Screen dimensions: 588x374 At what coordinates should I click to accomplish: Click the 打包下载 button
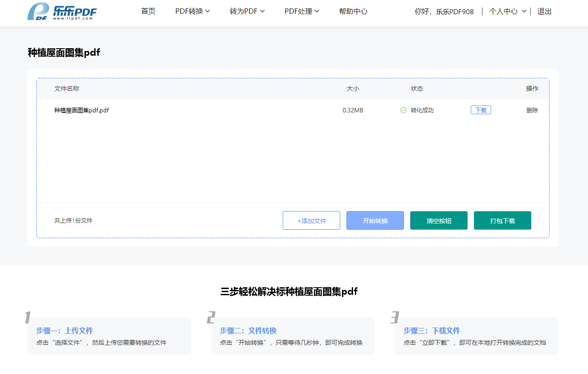pos(503,220)
